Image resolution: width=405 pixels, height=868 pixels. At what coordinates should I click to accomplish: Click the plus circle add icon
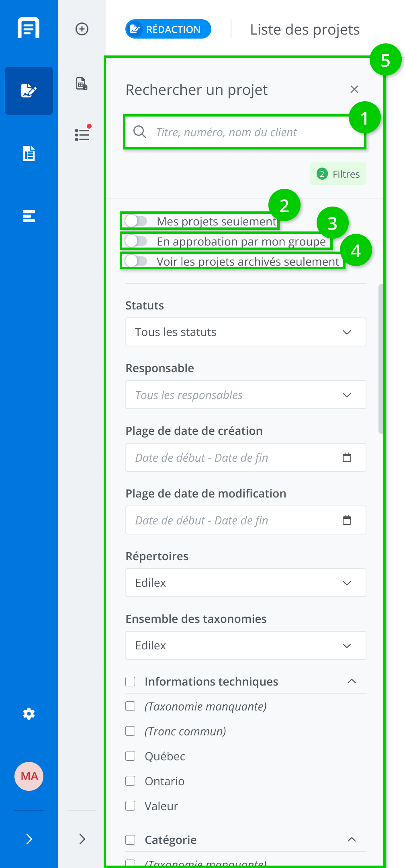(82, 29)
